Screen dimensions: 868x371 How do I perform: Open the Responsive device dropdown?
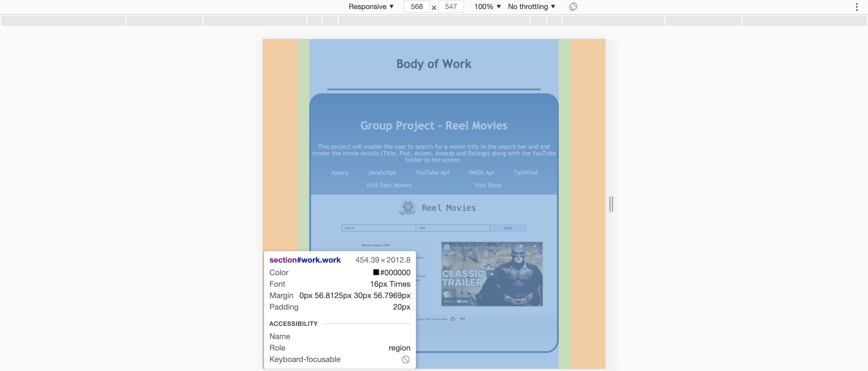[371, 7]
